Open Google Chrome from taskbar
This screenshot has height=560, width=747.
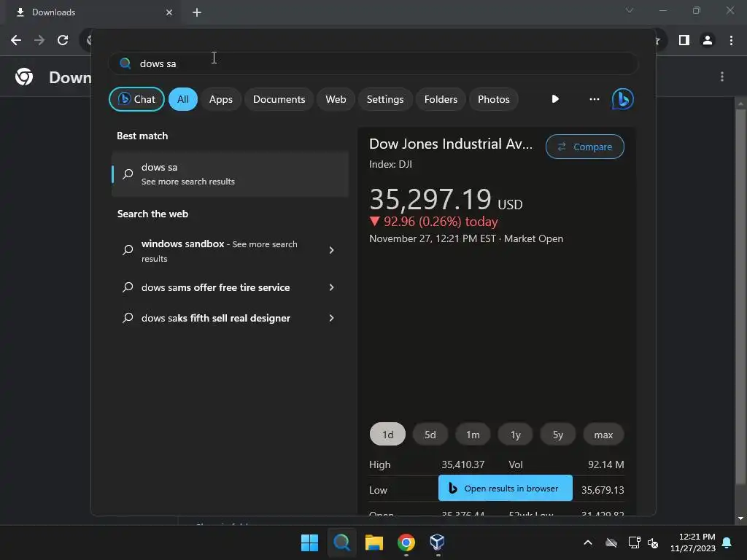[406, 542]
